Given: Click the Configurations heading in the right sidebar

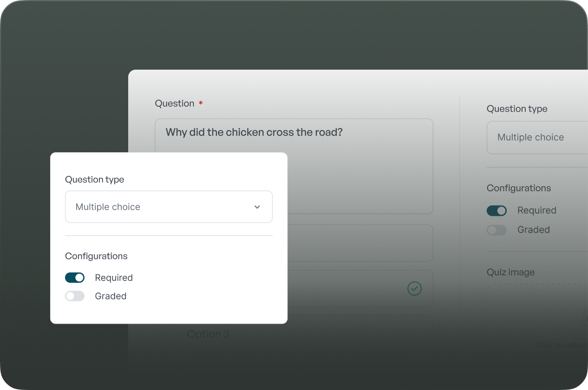Looking at the screenshot, I should (518, 188).
